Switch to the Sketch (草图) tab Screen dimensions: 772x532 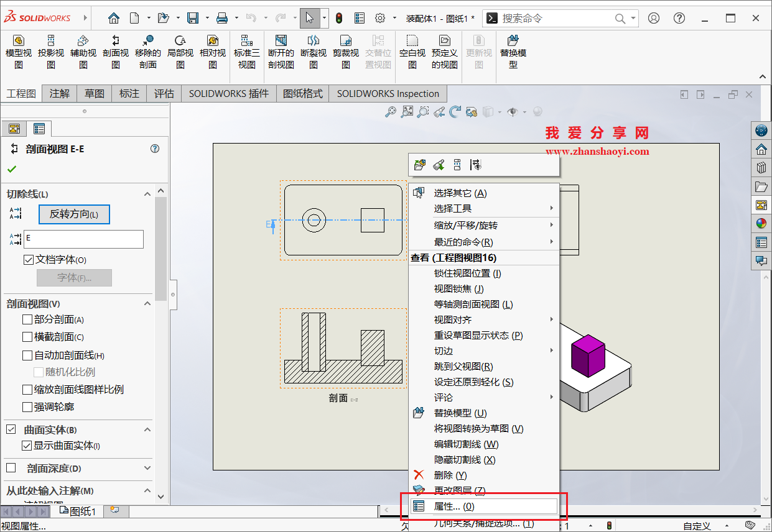[95, 94]
